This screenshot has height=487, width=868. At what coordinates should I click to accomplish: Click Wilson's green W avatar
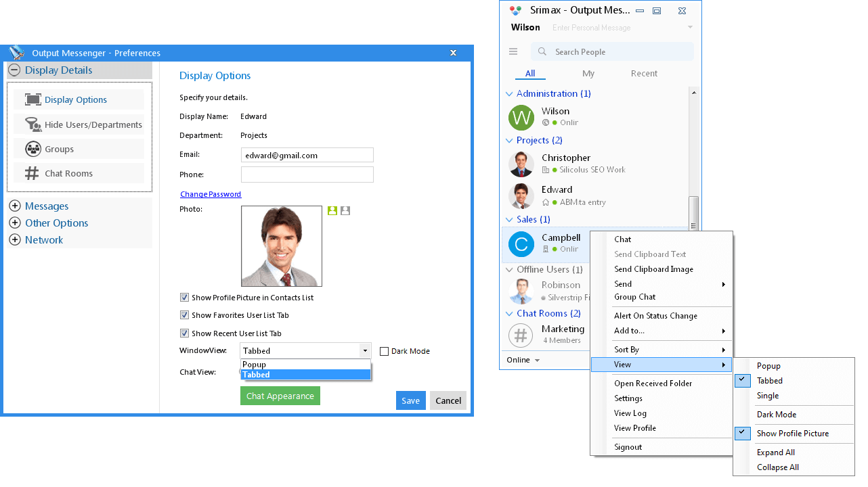point(521,117)
